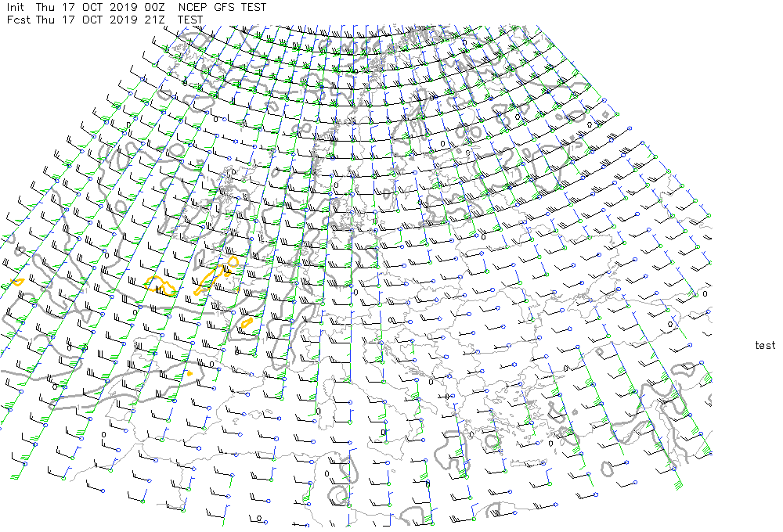This screenshot has height=532, width=783.
Task: Click the 'NCEP GFS TEST' title text
Action: 222,8
